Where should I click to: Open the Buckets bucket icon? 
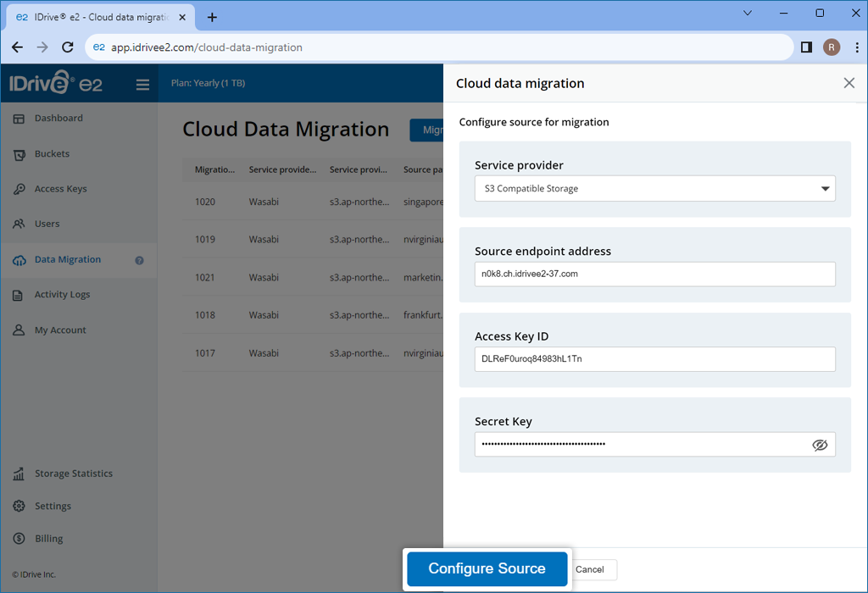point(19,154)
